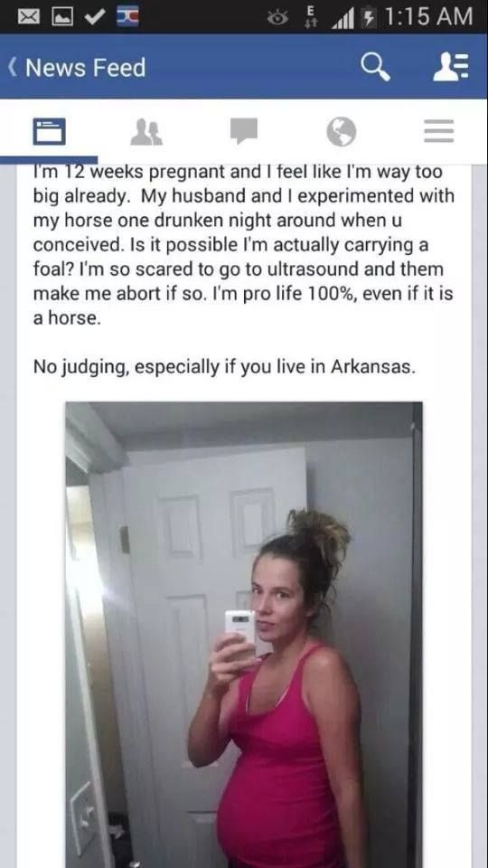488x868 pixels.
Task: Tap the News Feed title text
Action: [x=85, y=68]
